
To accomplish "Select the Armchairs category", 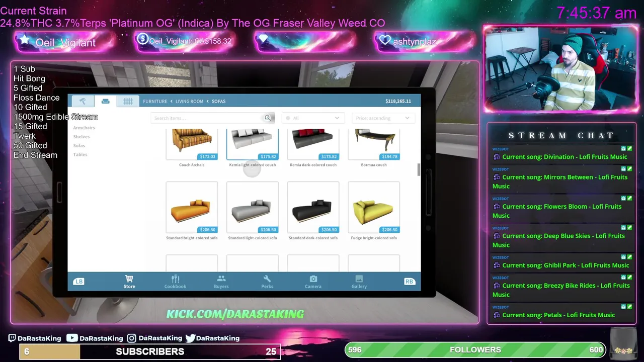I will tap(84, 128).
